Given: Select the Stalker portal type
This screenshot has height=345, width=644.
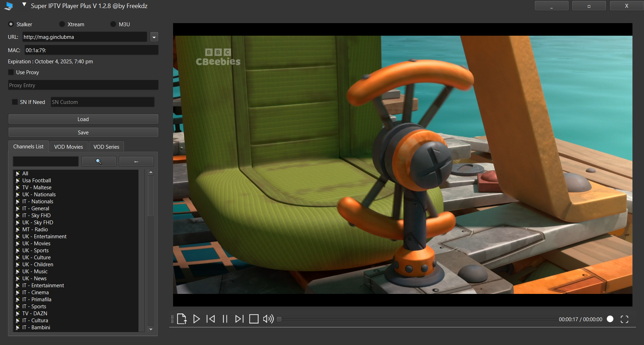Looking at the screenshot, I should [x=20, y=24].
